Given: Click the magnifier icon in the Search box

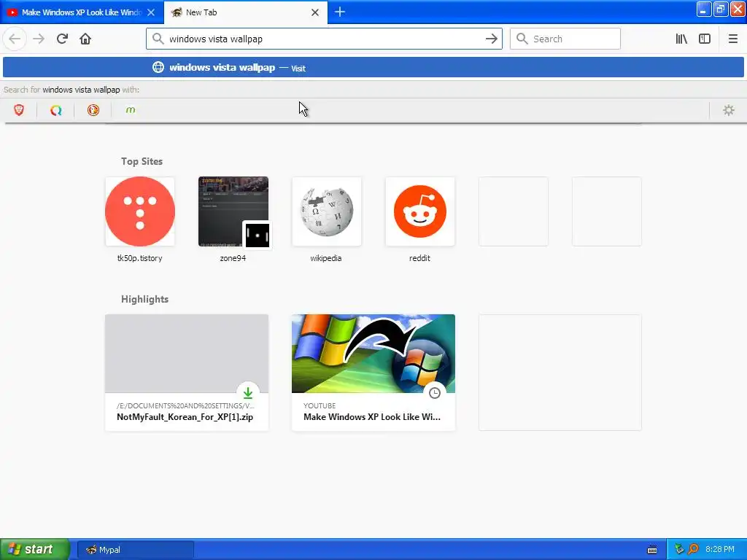Looking at the screenshot, I should pos(522,39).
